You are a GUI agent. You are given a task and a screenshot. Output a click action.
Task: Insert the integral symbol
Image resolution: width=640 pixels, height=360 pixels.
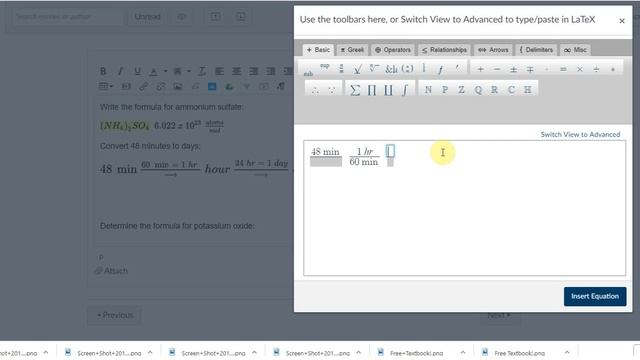(x=404, y=90)
